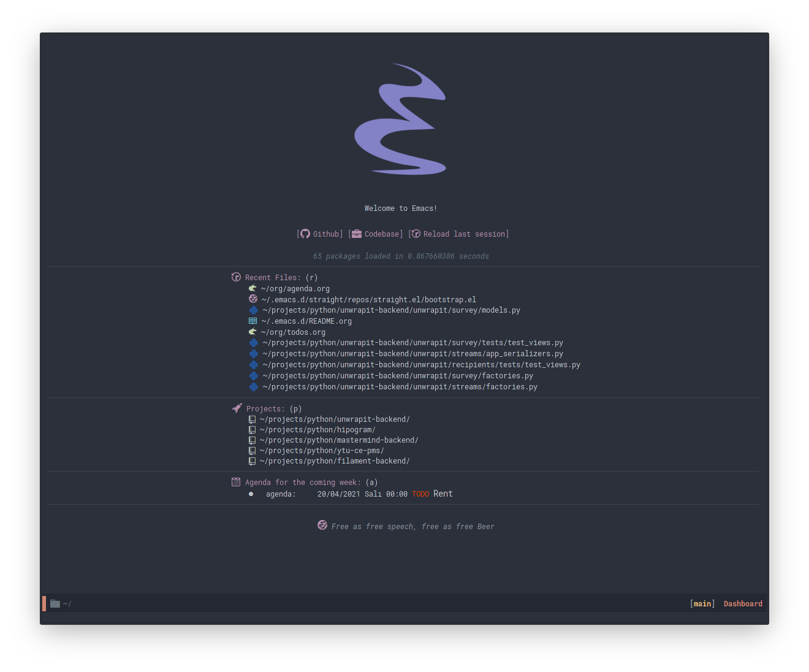Click the ~/ directory in the modeline
Screen dimensions: 809x672
pos(67,604)
